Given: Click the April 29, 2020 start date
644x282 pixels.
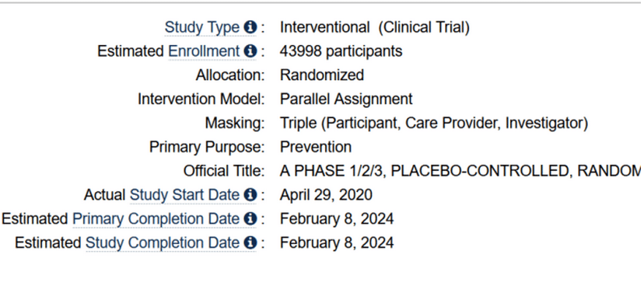Looking at the screenshot, I should point(326,195).
